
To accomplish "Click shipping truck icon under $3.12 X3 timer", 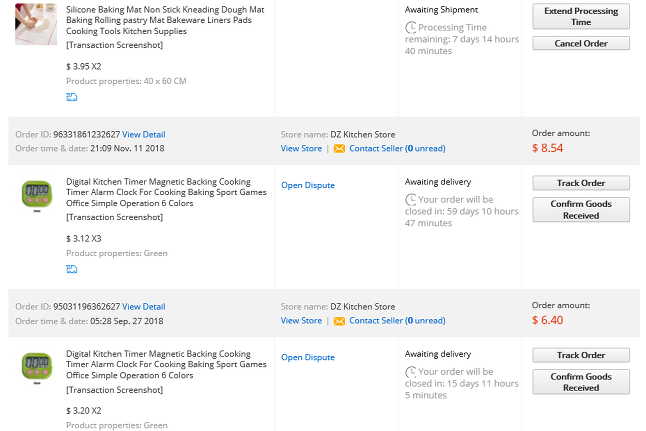I will click(72, 269).
